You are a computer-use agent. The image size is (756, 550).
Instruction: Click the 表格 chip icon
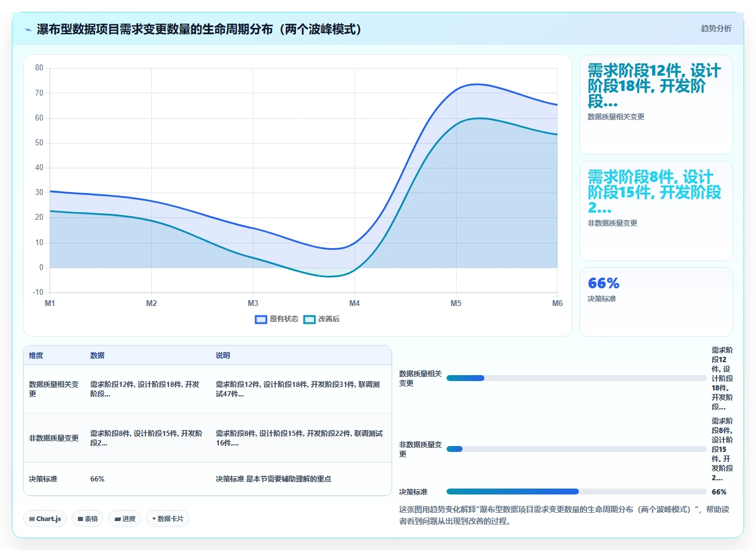coord(80,519)
